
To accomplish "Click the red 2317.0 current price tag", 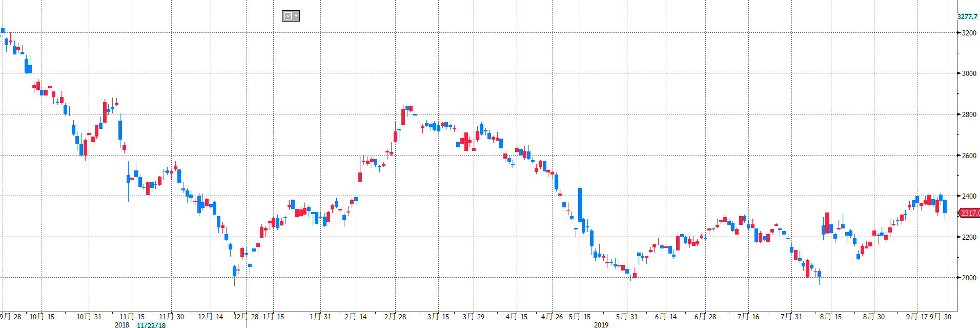I will 969,213.
